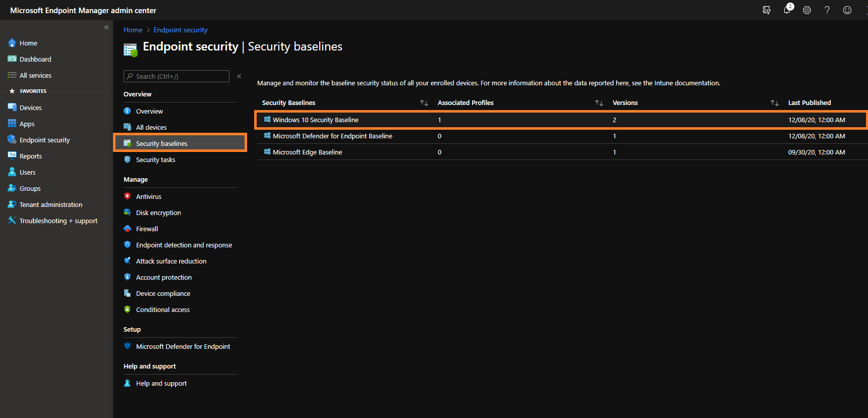Click the Troubleshooting + support wrench icon

click(12, 221)
